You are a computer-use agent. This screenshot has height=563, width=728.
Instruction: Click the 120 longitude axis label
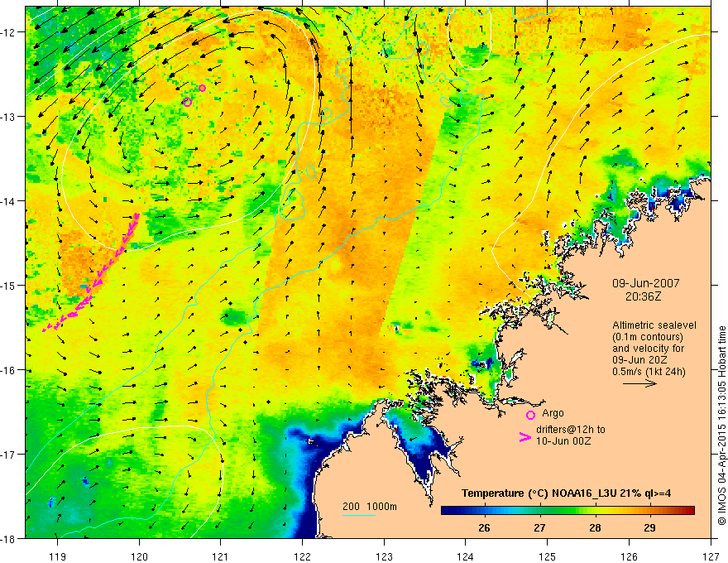[139, 556]
